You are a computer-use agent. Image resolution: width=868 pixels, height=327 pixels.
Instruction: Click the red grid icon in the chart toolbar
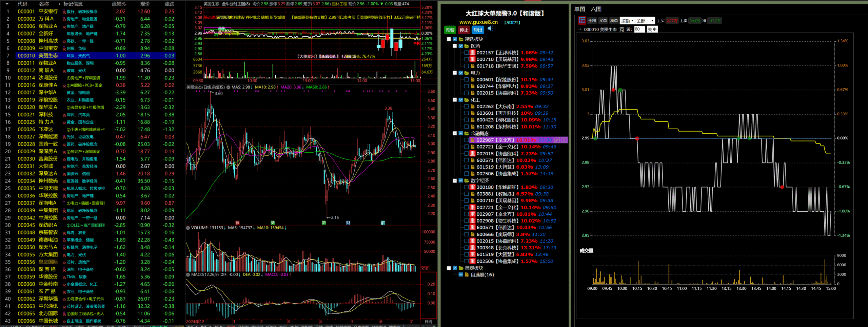(582, 21)
